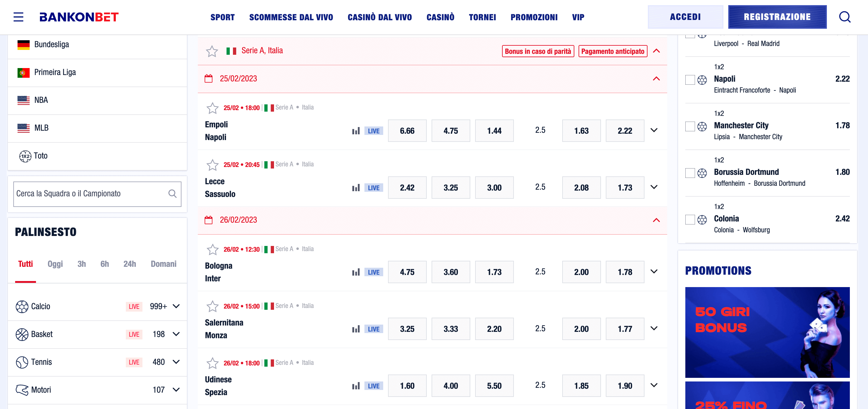This screenshot has height=409, width=868.
Task: Open the search magnifier at top right
Action: pyautogui.click(x=845, y=17)
